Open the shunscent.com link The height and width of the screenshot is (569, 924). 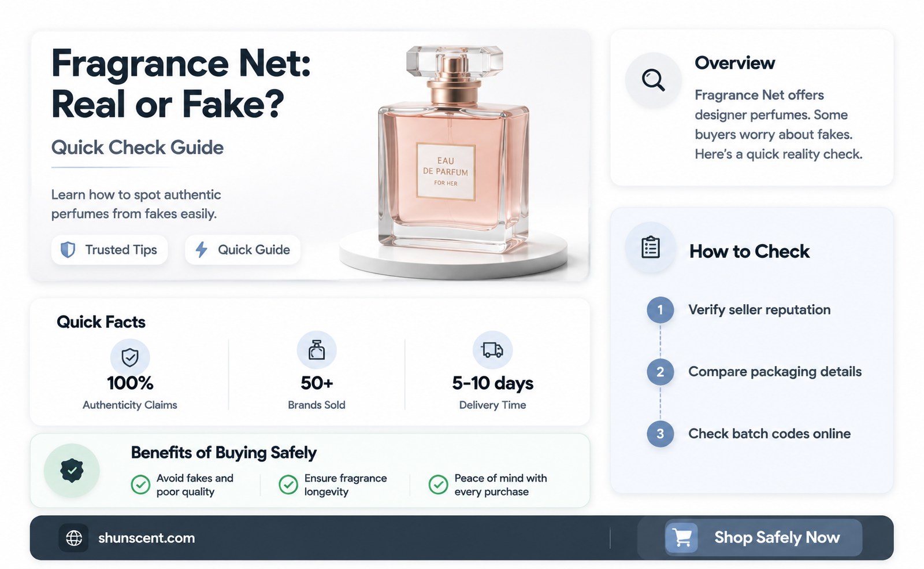[x=146, y=538]
